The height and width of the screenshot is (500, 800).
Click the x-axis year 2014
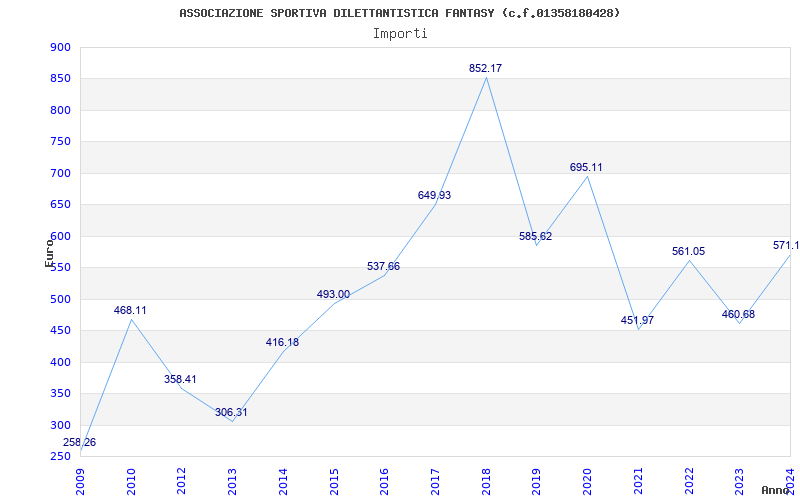283,482
